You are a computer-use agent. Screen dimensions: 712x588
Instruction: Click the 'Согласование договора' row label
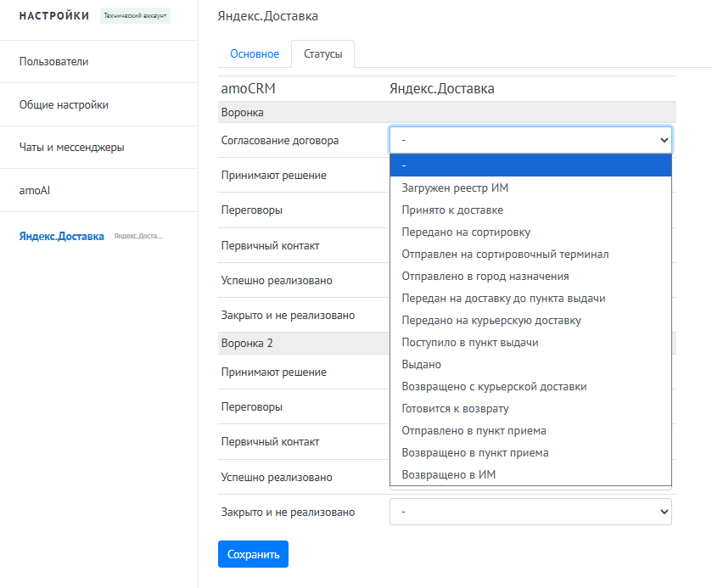click(x=280, y=140)
